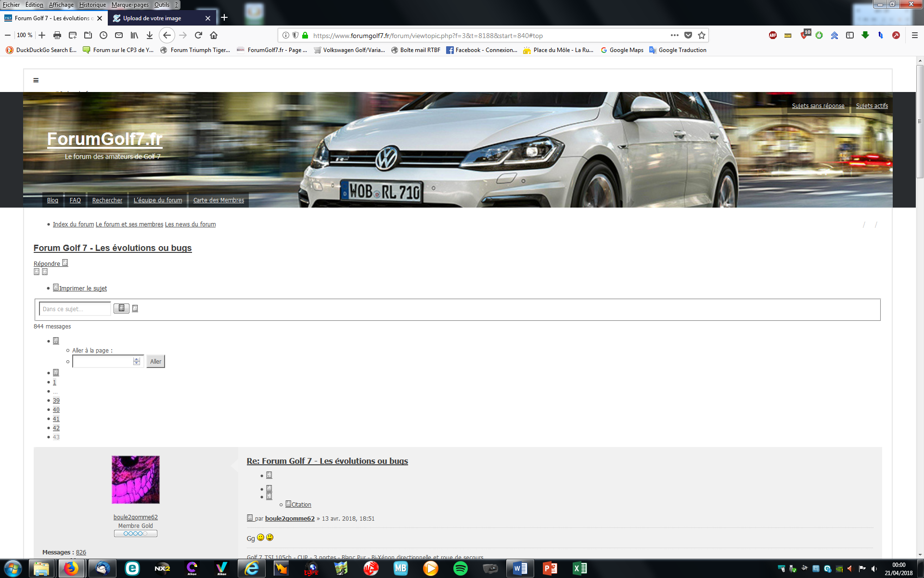Open the Fichier menu
This screenshot has width=924, height=578.
[x=11, y=5]
